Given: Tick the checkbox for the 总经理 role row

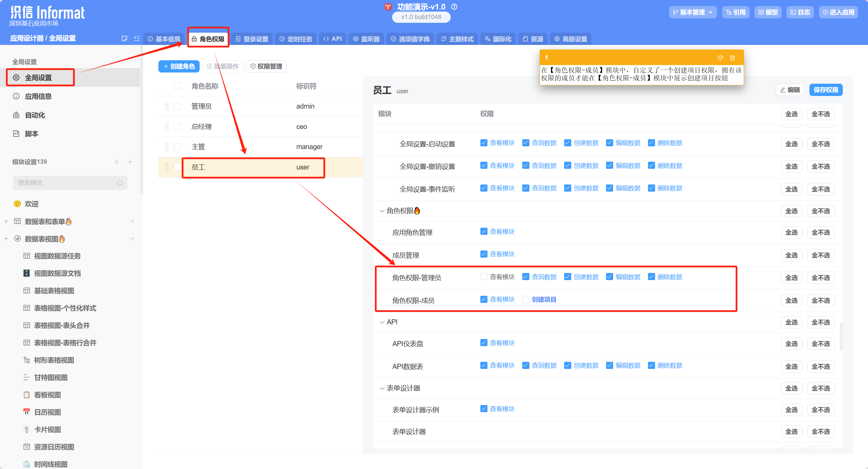Looking at the screenshot, I should tap(177, 127).
